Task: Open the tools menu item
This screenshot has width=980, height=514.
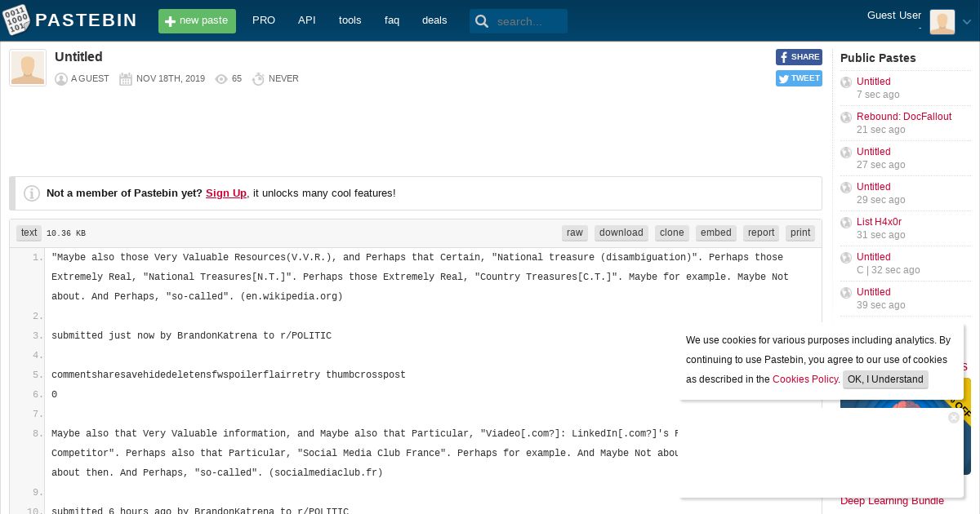Action: (350, 20)
